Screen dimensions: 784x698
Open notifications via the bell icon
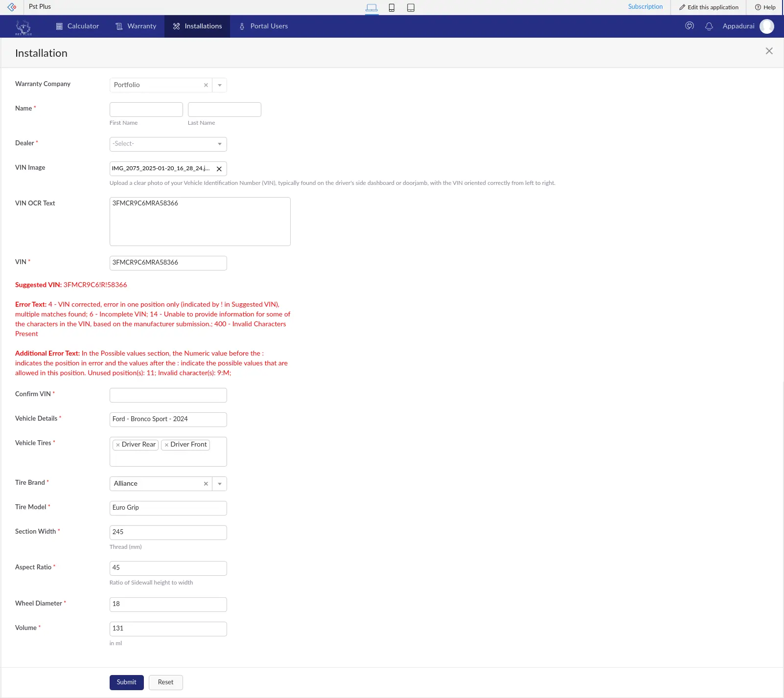point(709,26)
